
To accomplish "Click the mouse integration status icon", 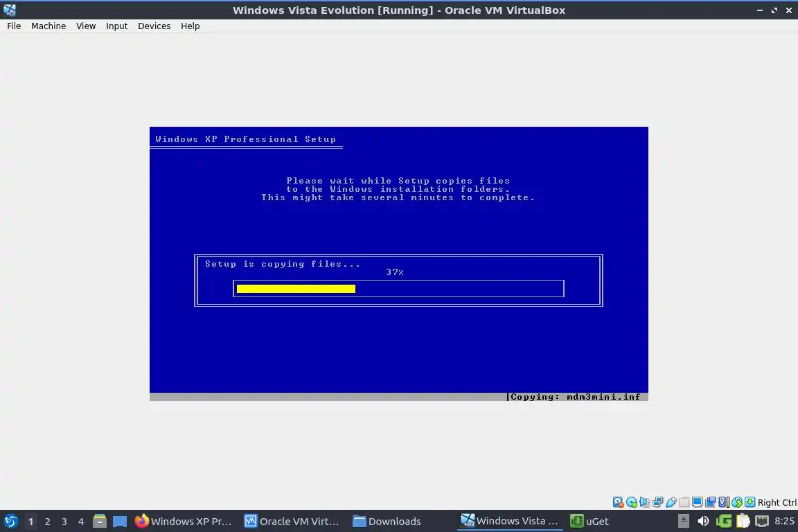I will click(737, 502).
